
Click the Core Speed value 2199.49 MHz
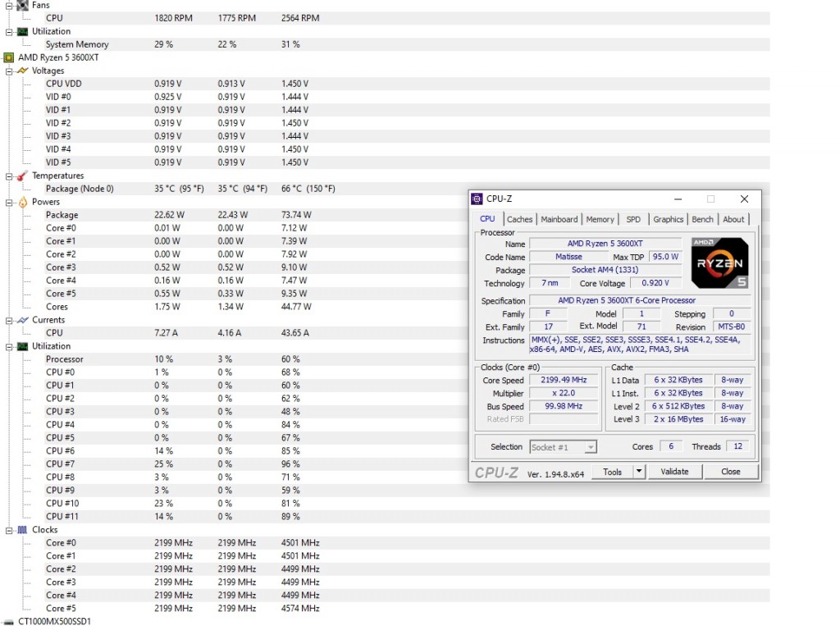pyautogui.click(x=564, y=380)
